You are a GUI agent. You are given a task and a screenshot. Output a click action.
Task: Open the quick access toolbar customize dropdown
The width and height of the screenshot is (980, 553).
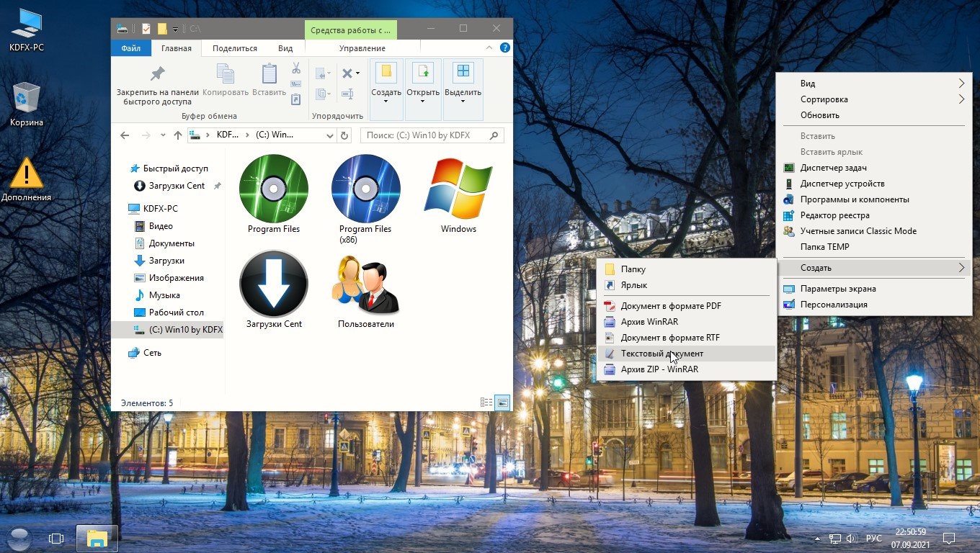[176, 29]
